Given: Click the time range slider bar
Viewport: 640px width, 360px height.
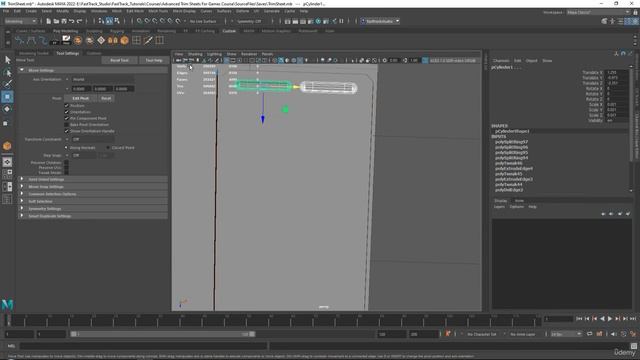Looking at the screenshot, I should 163,334.
